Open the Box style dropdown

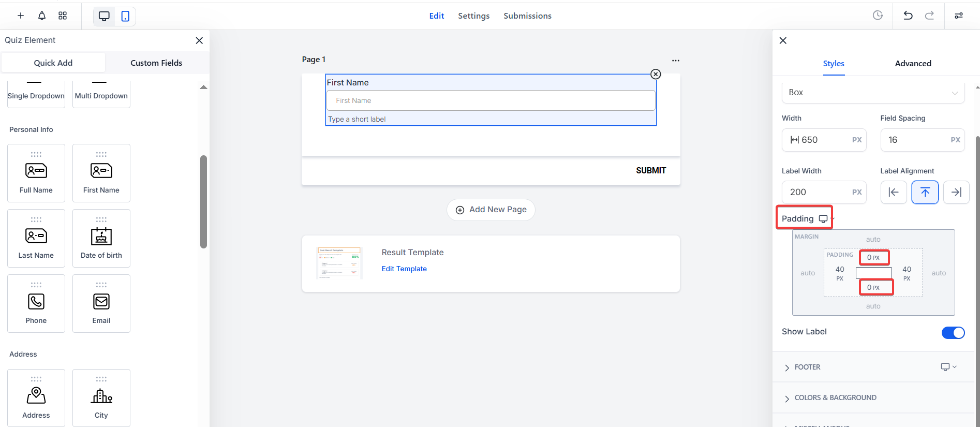[873, 93]
